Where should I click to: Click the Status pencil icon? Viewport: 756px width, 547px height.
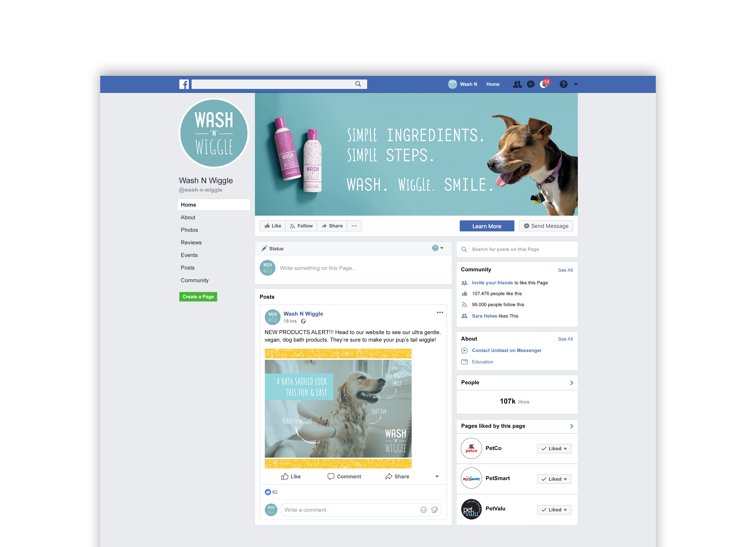[264, 249]
